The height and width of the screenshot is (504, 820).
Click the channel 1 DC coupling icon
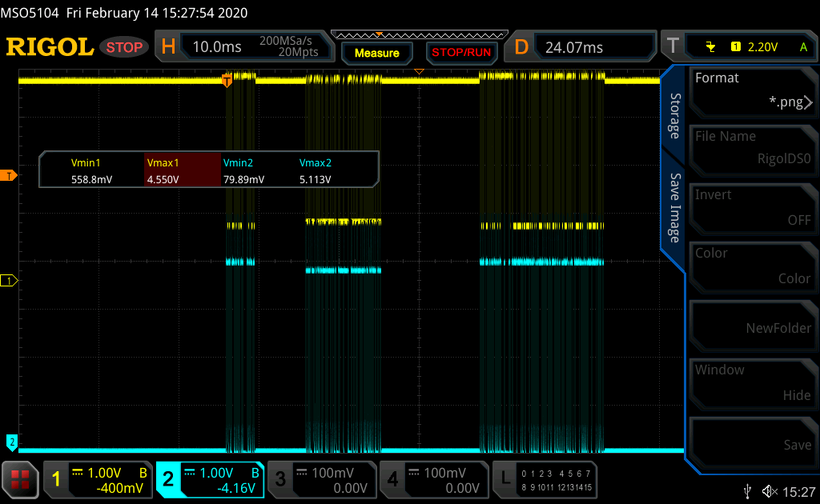pyautogui.click(x=78, y=473)
